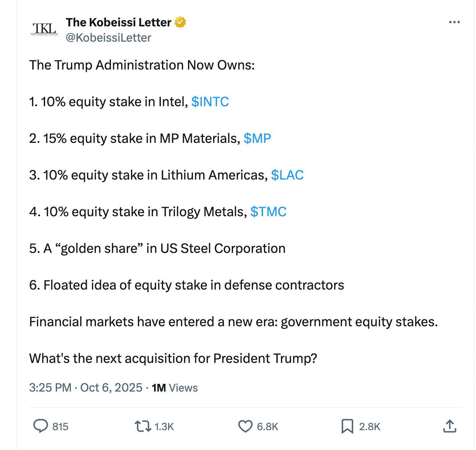The image size is (476, 450).
Task: Click The Kobeissi Letter display name
Action: (118, 23)
